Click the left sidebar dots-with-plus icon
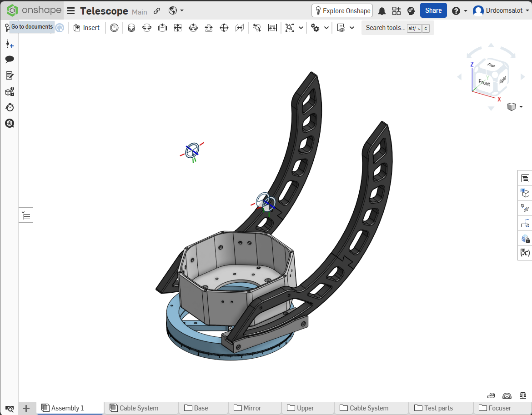 (x=10, y=44)
